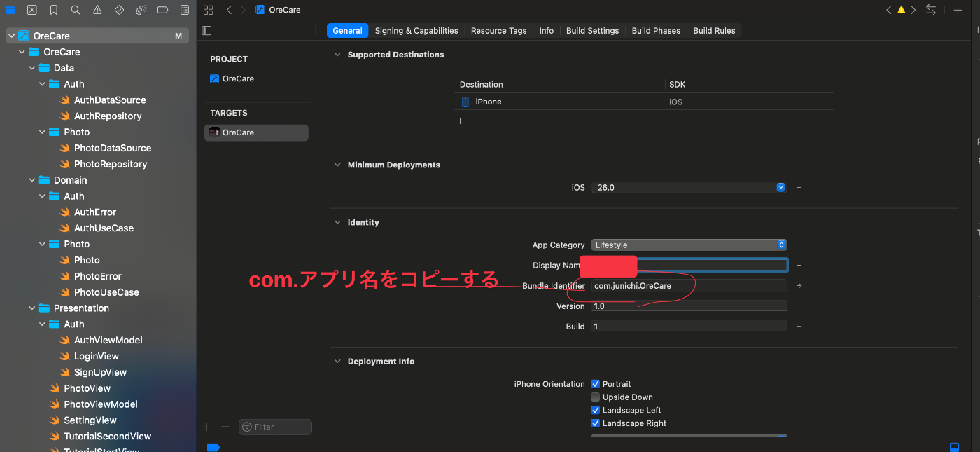Enable the Upside Down orientation checkbox
The image size is (980, 452).
596,397
